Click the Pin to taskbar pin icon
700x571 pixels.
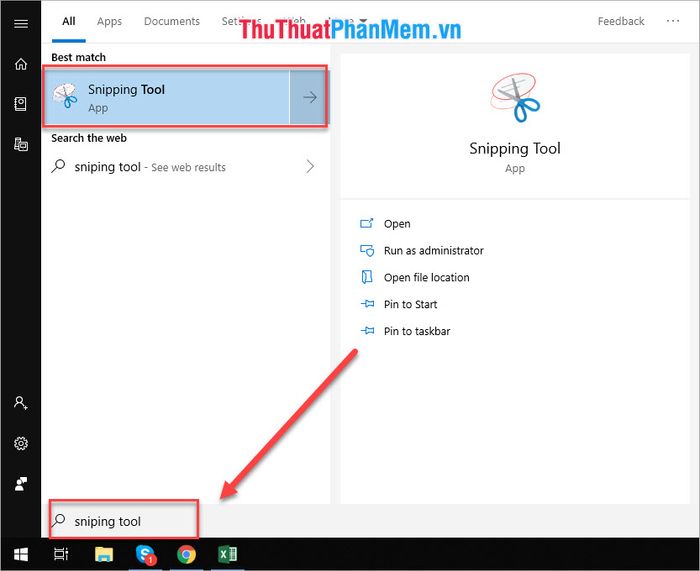point(367,331)
